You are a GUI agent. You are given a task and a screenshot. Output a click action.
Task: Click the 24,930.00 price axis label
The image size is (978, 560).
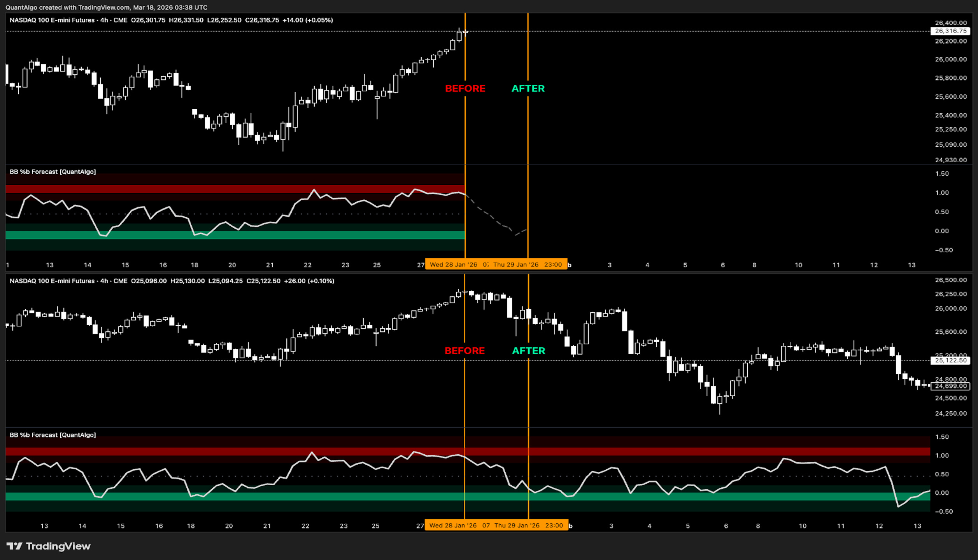pos(951,160)
